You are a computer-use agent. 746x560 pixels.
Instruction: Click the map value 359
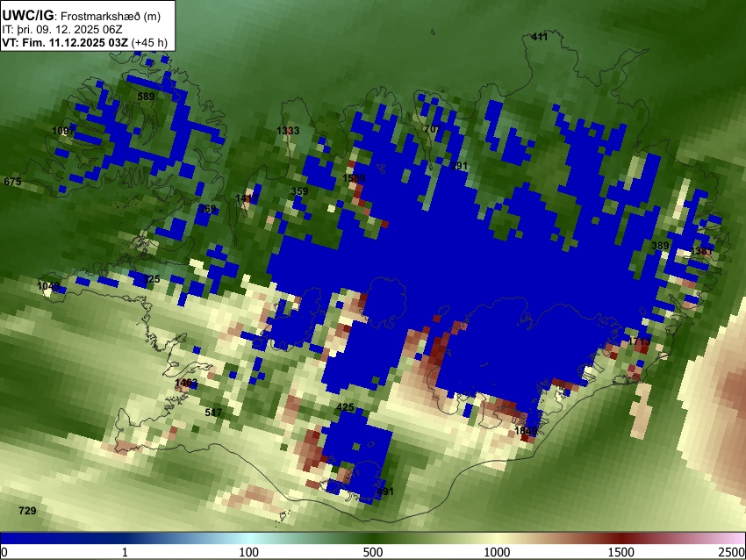tap(299, 191)
